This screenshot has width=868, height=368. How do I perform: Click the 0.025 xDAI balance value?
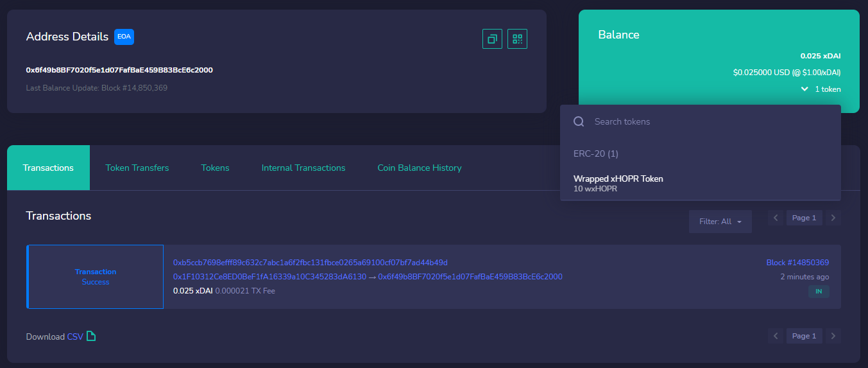click(821, 56)
